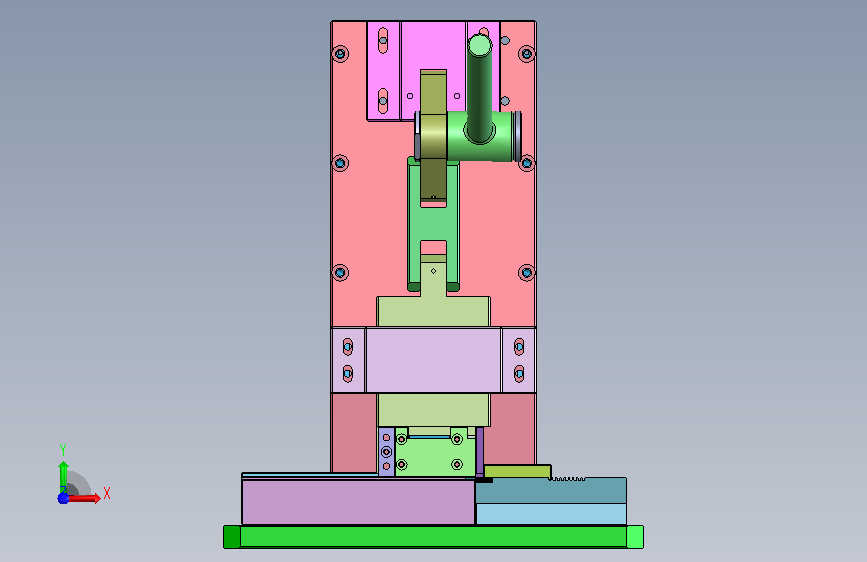The width and height of the screenshot is (867, 562).
Task: Select the violet side plate with three holes
Action: tap(386, 451)
